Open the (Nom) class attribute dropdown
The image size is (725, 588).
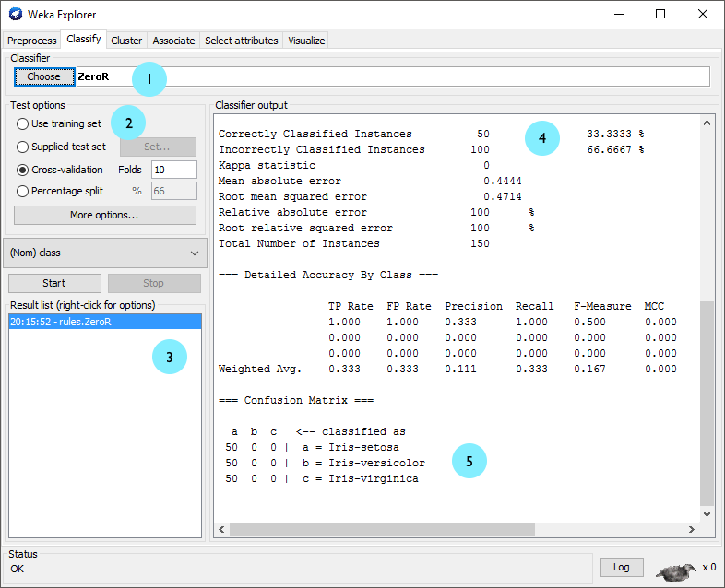coord(104,253)
